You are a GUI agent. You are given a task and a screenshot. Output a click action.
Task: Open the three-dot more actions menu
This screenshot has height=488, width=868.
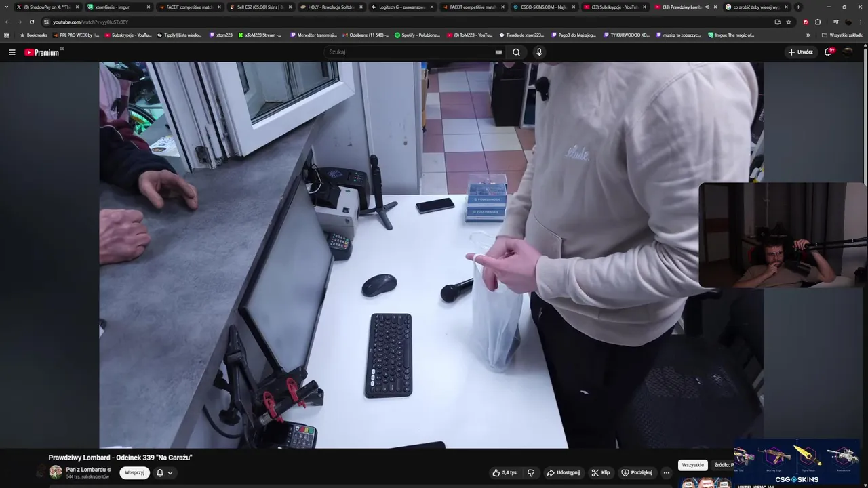[667, 472]
